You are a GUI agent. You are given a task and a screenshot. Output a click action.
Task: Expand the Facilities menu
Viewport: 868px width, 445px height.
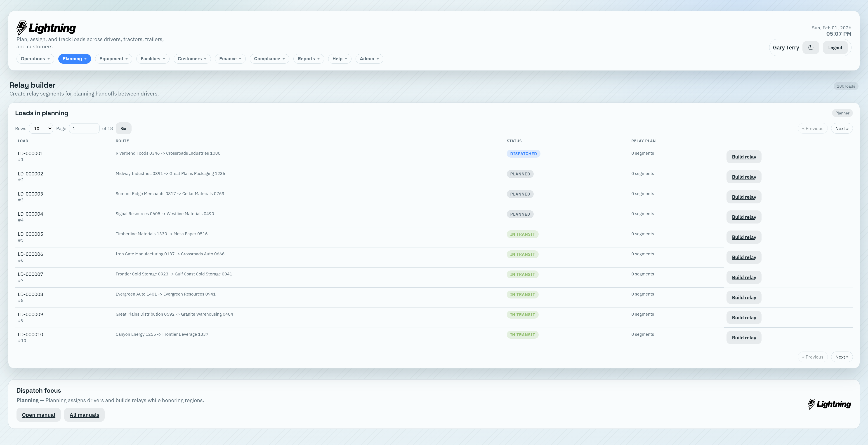pos(153,58)
